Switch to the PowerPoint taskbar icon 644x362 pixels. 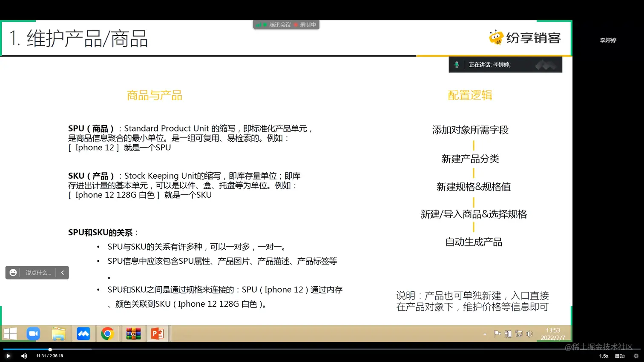(158, 334)
